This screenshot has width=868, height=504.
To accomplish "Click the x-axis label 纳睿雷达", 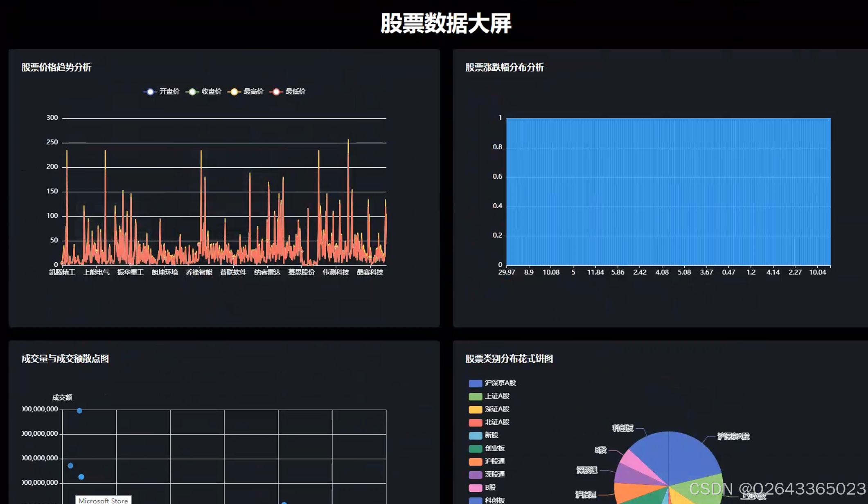I will pyautogui.click(x=267, y=272).
